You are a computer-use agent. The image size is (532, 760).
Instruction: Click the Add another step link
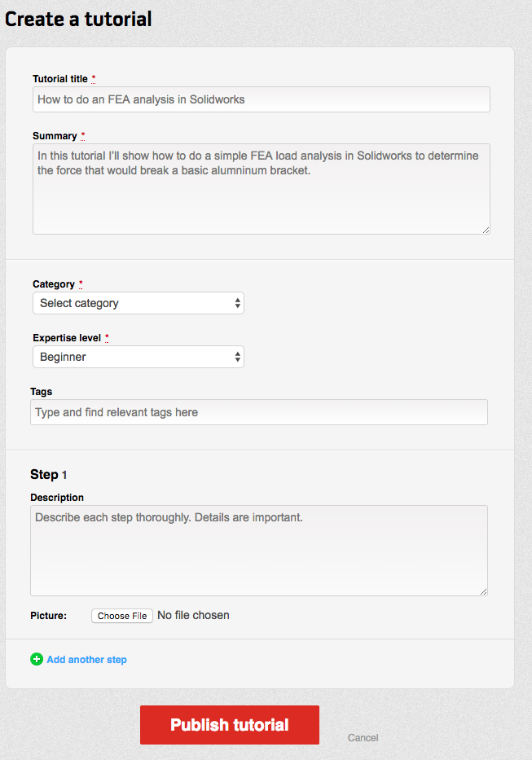[x=86, y=660]
